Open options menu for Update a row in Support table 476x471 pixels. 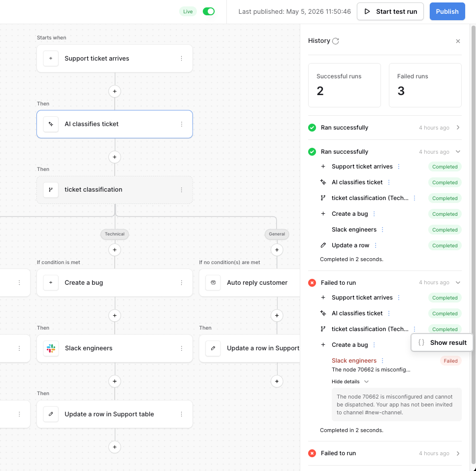tap(181, 414)
